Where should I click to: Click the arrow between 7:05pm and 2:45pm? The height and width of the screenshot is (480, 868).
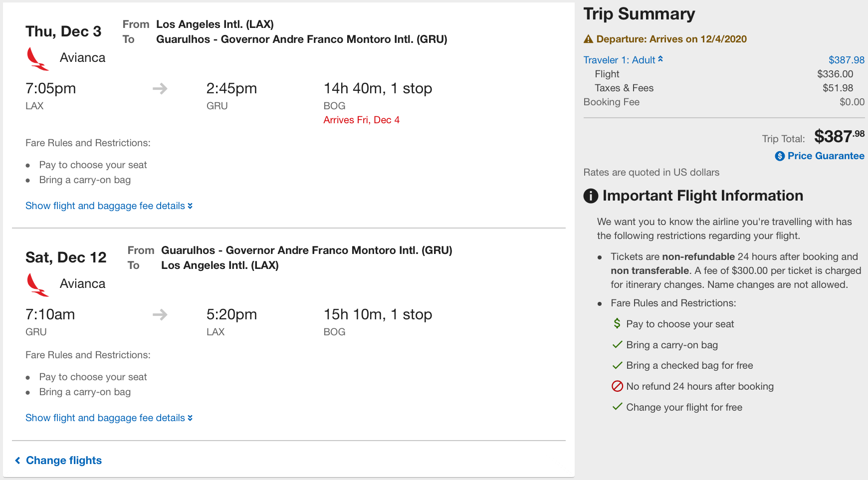[x=160, y=89]
